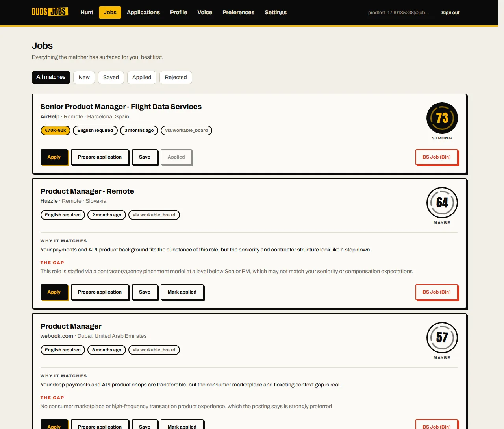The height and width of the screenshot is (429, 504).
Task: Click 'English required' tag on webook.com job
Action: click(63, 350)
